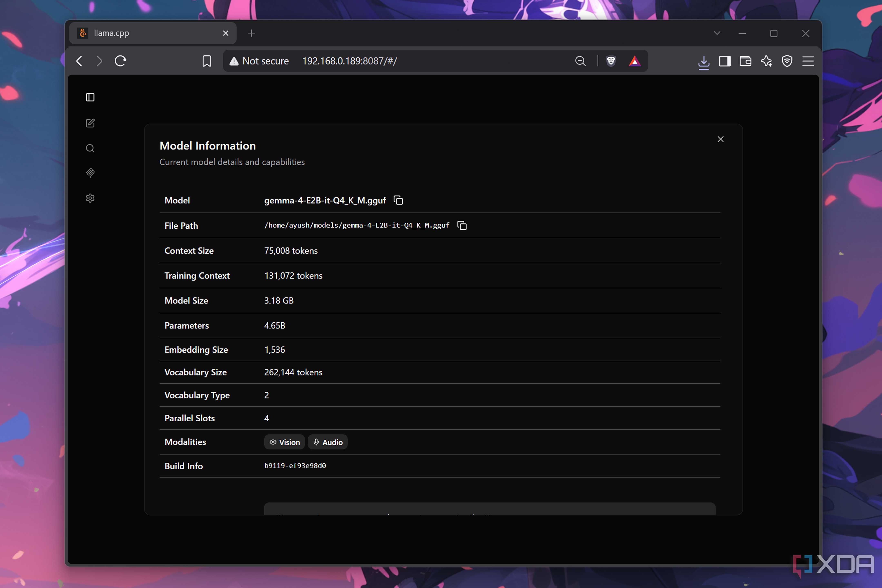Toggle the llama.cpp sidebar panel icon
The width and height of the screenshot is (882, 588).
(x=90, y=98)
